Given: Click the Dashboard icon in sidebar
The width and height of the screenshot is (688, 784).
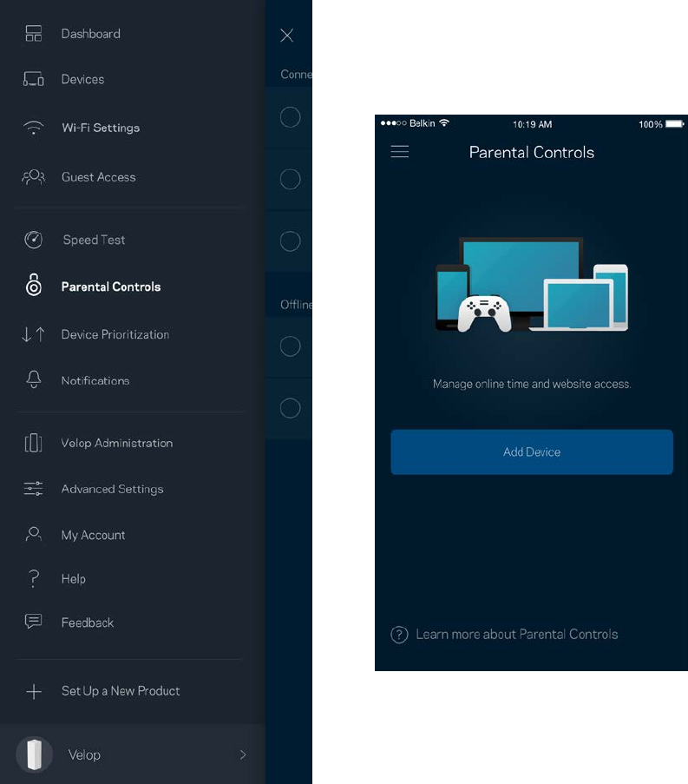Looking at the screenshot, I should pyautogui.click(x=34, y=34).
